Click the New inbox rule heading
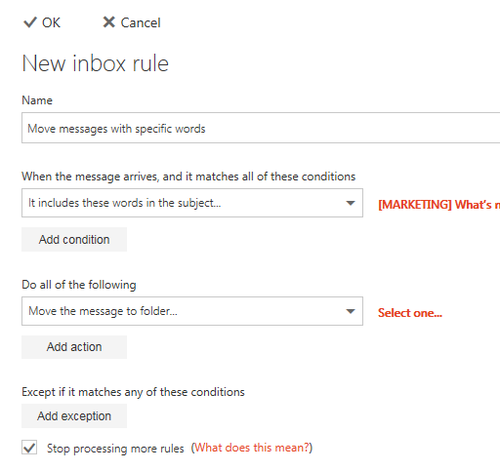500x471 pixels. [x=95, y=63]
